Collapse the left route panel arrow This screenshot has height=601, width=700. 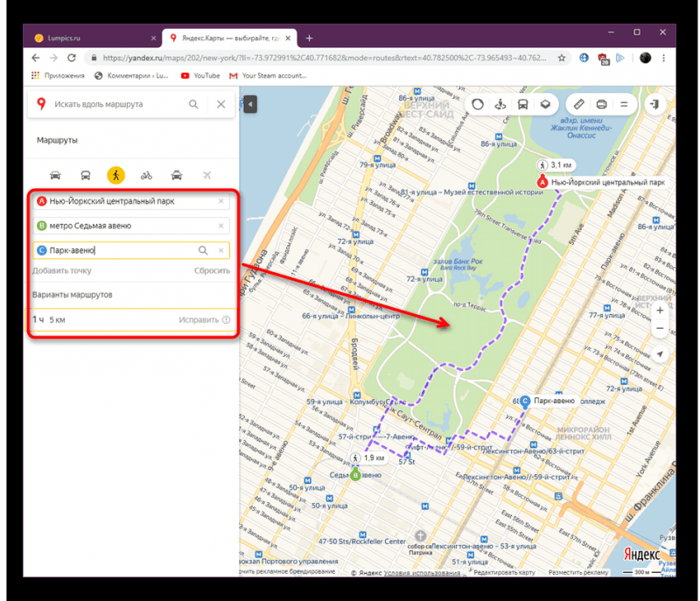pos(250,104)
